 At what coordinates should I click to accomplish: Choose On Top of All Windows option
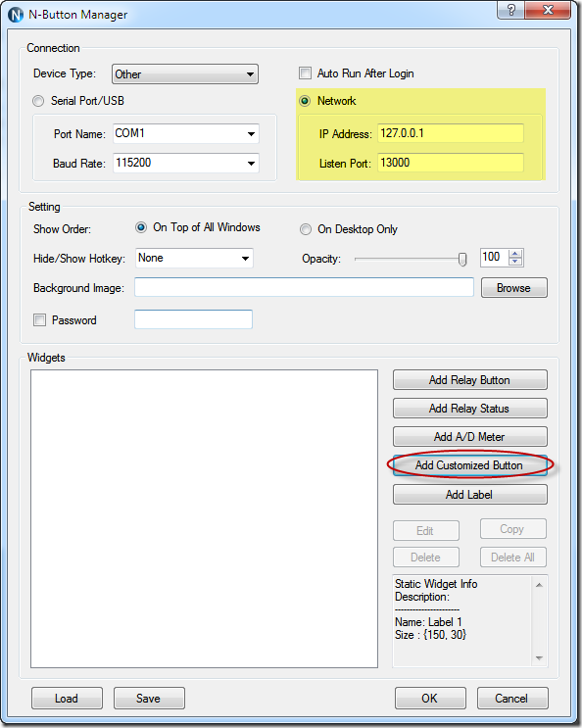141,227
